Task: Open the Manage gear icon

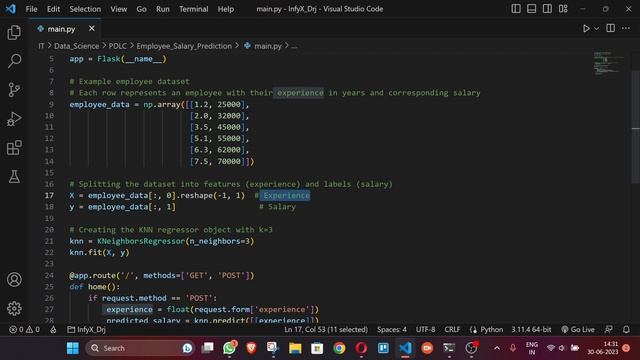Action: (x=14, y=309)
